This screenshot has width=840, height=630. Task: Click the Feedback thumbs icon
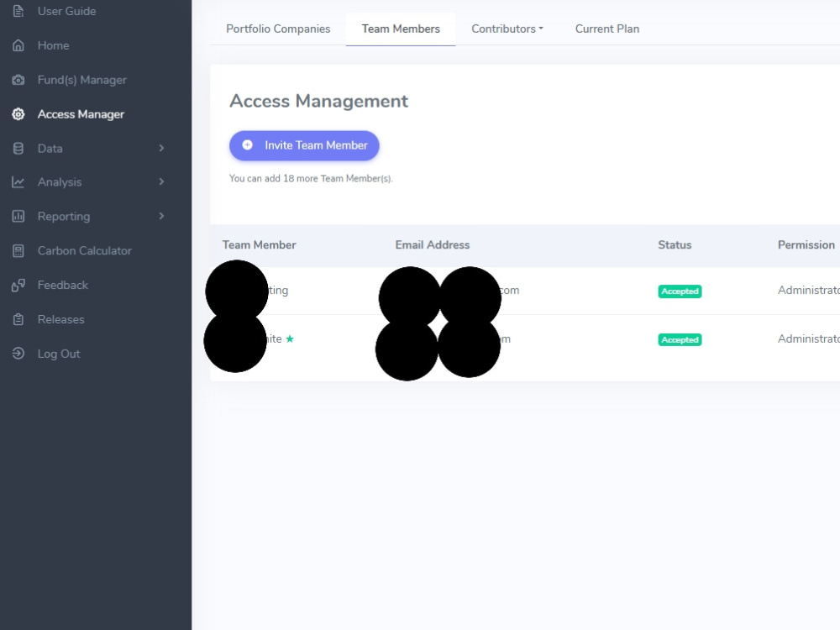pos(18,285)
